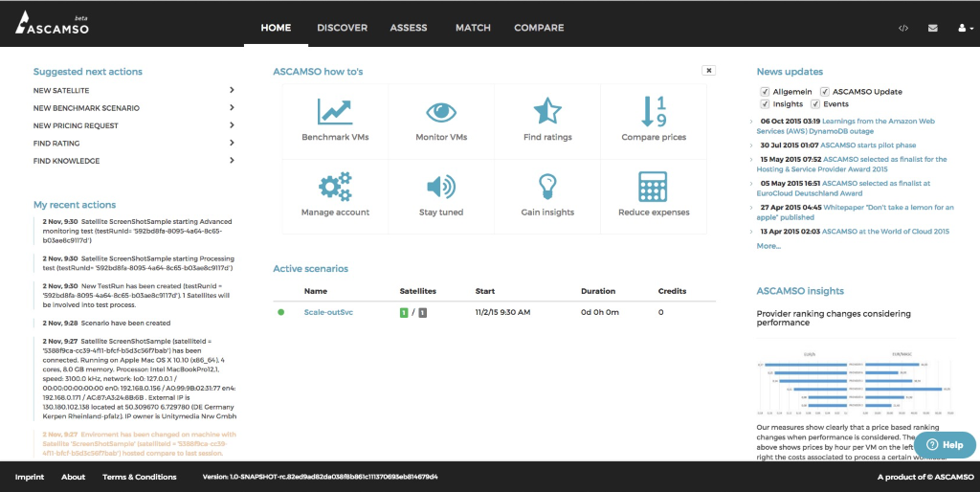Expand the FIND KNOWLEDGE chevron
The height and width of the screenshot is (492, 980).
[232, 160]
